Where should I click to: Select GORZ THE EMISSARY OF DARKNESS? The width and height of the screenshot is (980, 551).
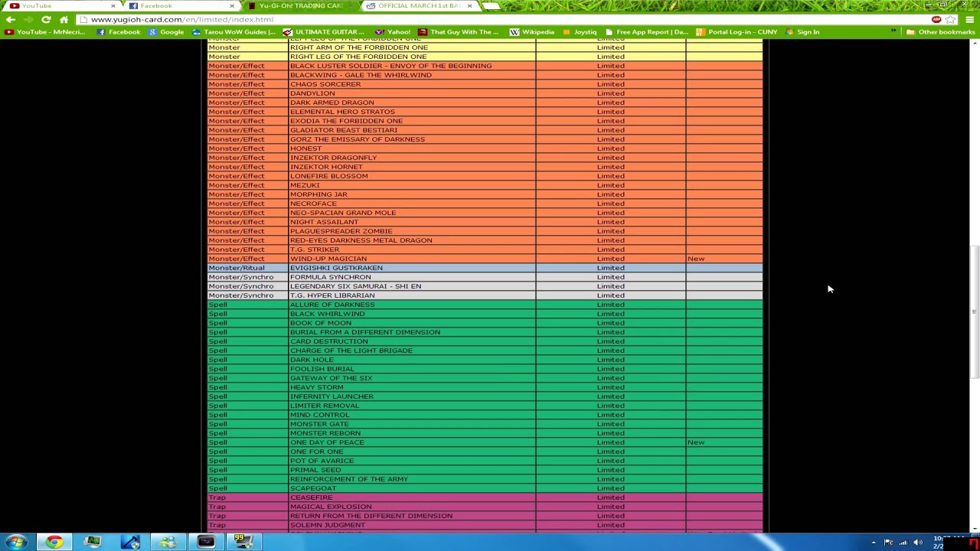pos(357,139)
